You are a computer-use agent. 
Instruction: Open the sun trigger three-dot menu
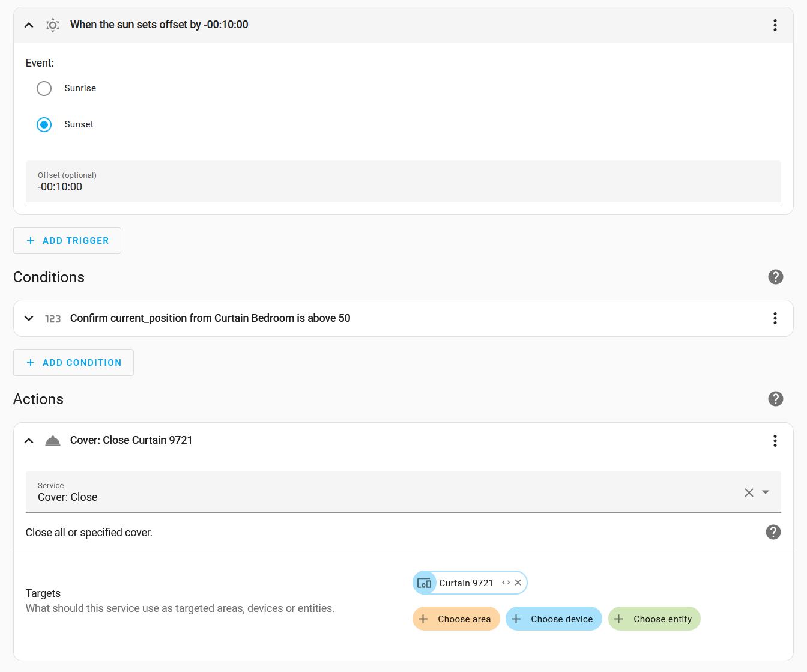pyautogui.click(x=775, y=25)
